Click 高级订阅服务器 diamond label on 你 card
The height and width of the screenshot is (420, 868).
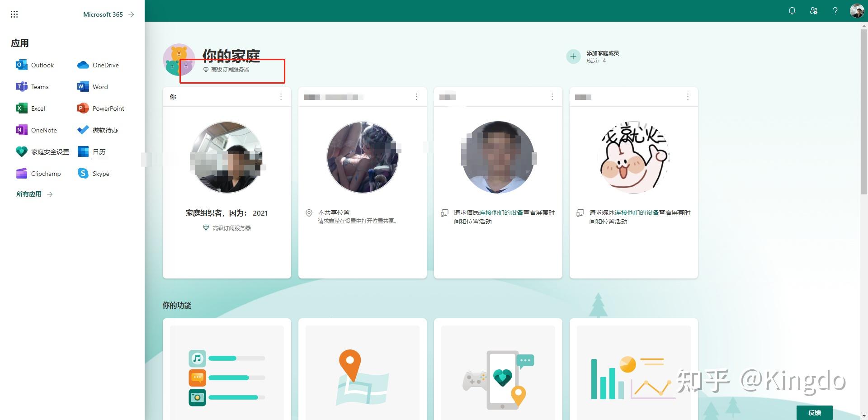coord(227,228)
